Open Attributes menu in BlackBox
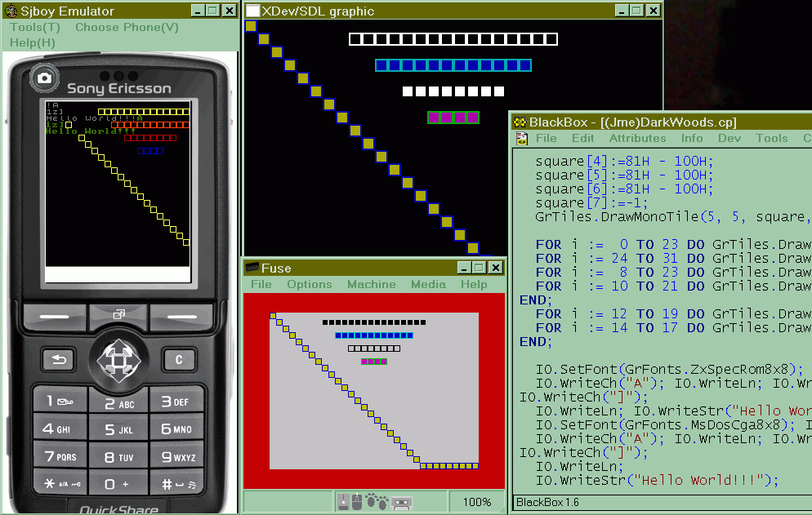The height and width of the screenshot is (515, 812). [637, 138]
